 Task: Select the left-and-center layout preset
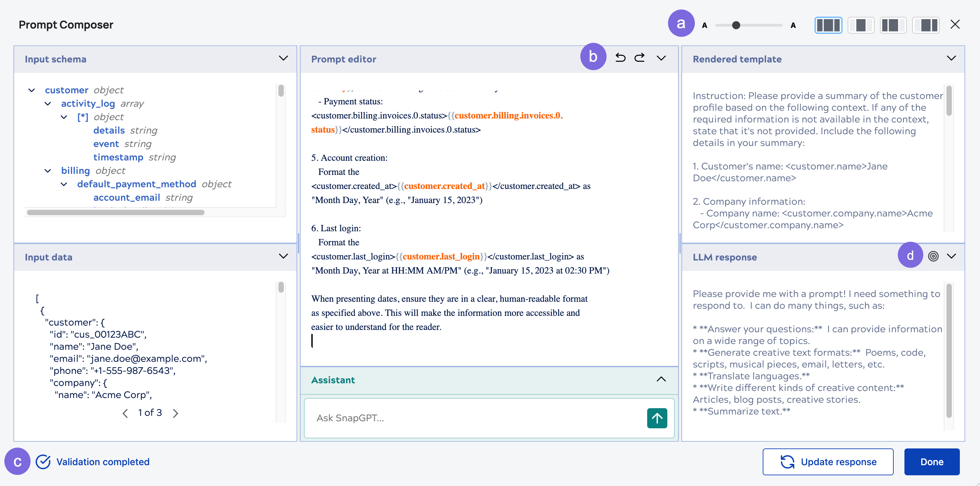[x=893, y=25]
